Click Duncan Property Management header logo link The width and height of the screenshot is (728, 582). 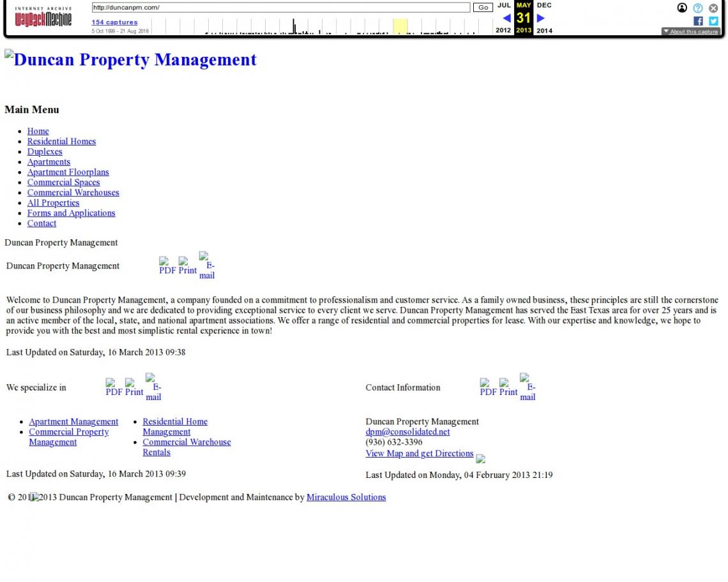click(x=130, y=59)
